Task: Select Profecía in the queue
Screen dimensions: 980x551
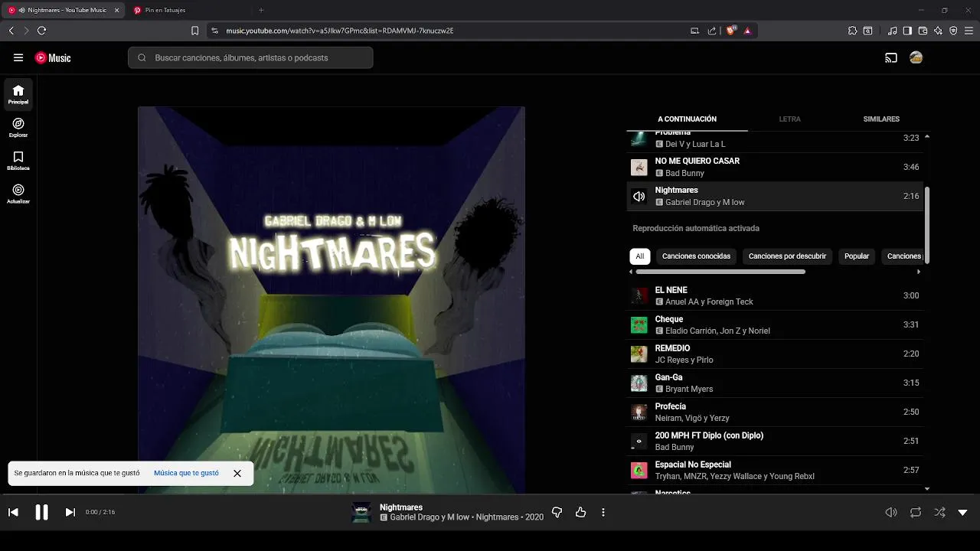Action: point(775,412)
